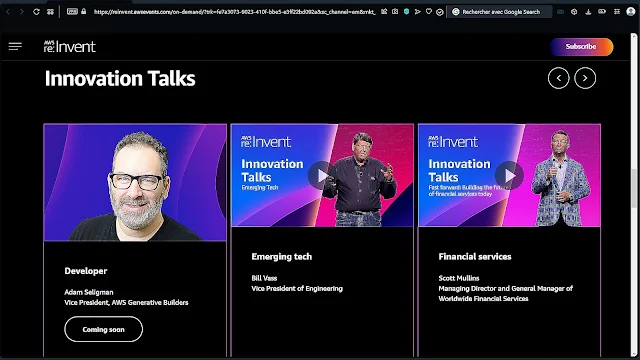The image size is (640, 360).
Task: Open the hamburger menu next to re:Invent logo
Action: coord(15,47)
